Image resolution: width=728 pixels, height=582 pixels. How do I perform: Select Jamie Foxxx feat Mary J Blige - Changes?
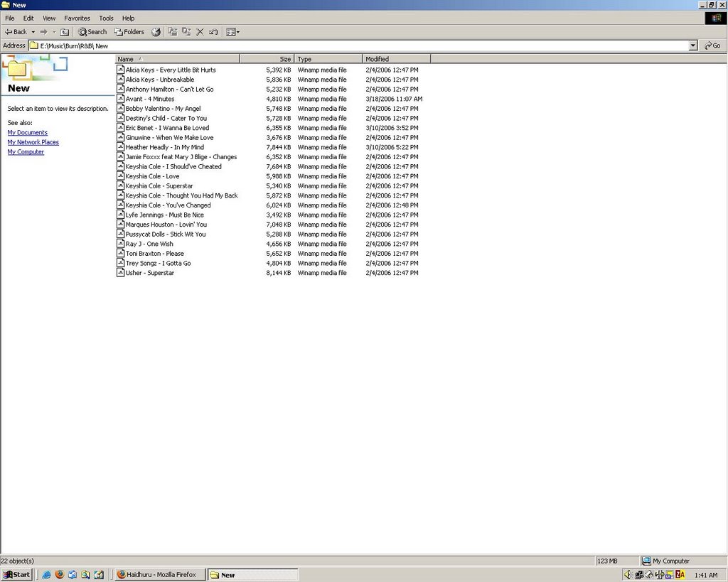point(181,156)
